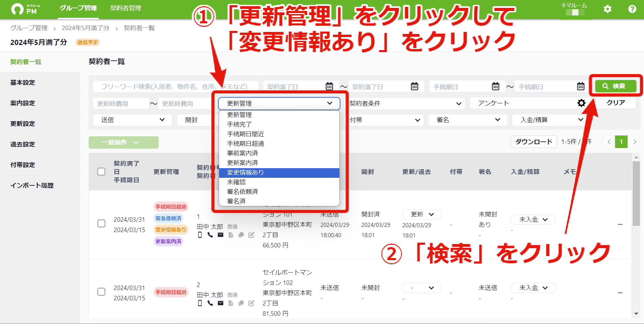
Task: Select 署名済 option in list
Action: click(x=279, y=201)
